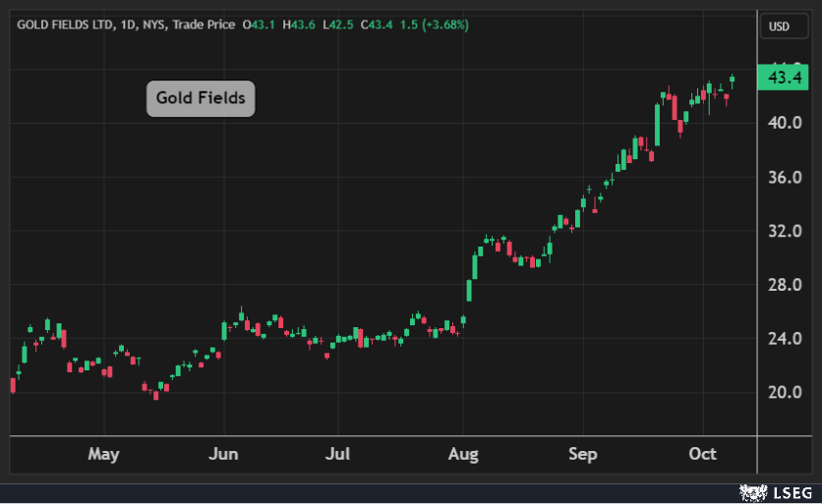Pick Sep on the time axis
This screenshot has width=822, height=504.
click(583, 454)
